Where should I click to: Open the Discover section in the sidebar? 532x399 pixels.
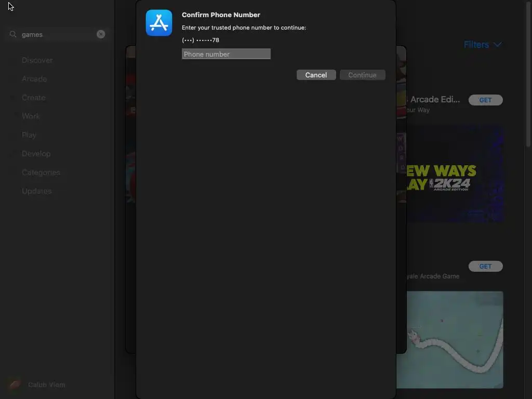pyautogui.click(x=37, y=60)
